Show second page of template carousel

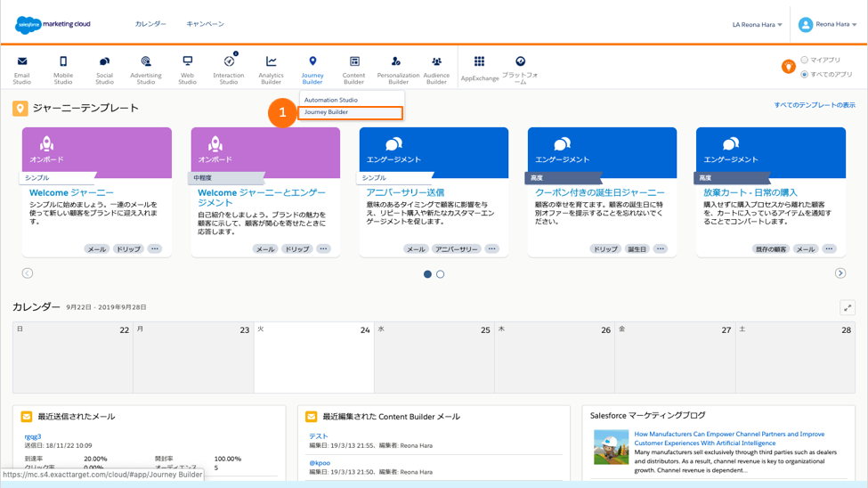(440, 274)
